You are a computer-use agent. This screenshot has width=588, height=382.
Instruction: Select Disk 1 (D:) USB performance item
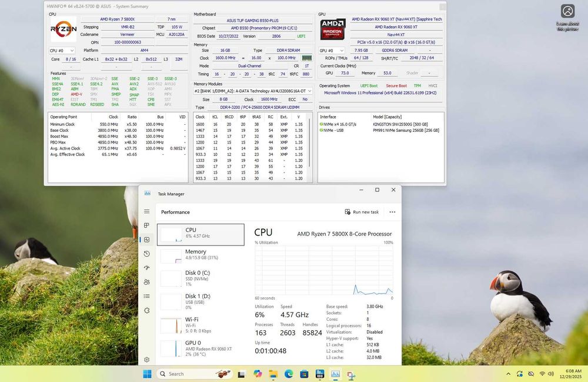pyautogui.click(x=201, y=301)
